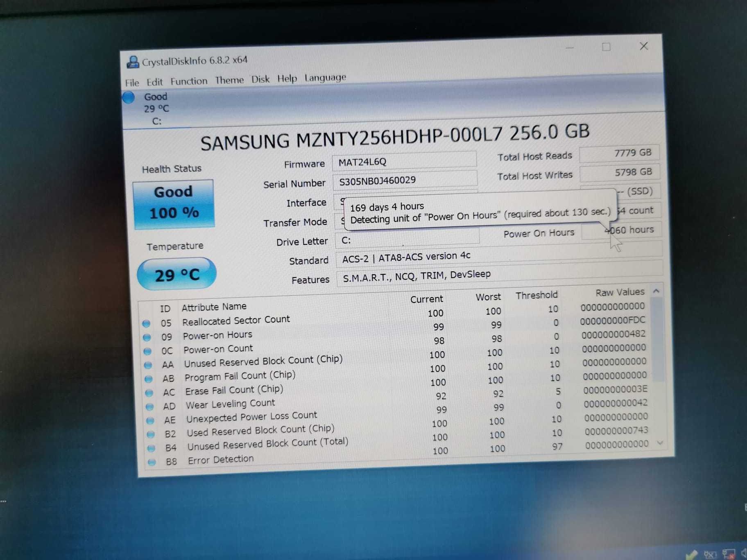Viewport: 747px width, 560px height.
Task: Click status dot for Program Fail Count (Chip)
Action: pos(149,379)
